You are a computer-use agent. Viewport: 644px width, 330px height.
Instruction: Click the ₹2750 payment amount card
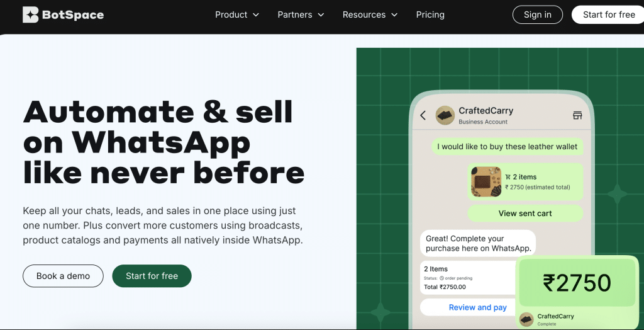pyautogui.click(x=576, y=283)
